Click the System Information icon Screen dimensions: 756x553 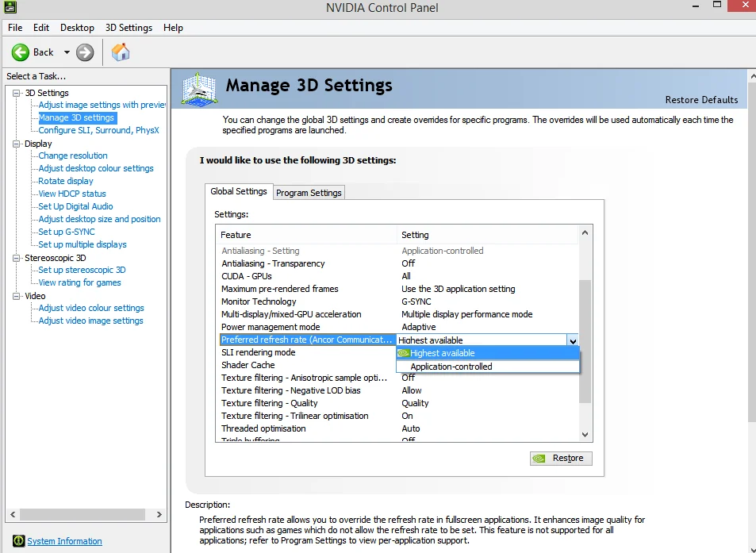click(x=18, y=541)
